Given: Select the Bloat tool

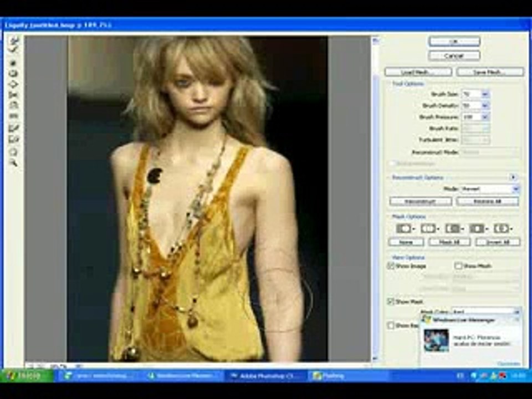Looking at the screenshot, I should coord(14,84).
